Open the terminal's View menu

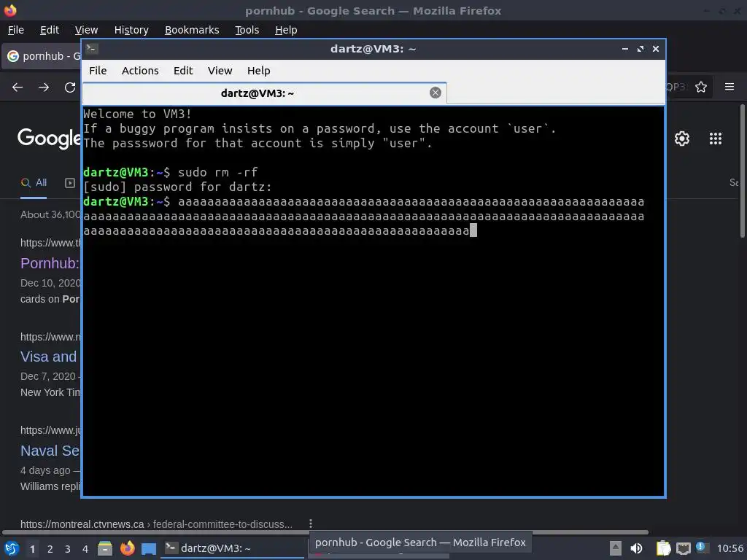click(220, 71)
